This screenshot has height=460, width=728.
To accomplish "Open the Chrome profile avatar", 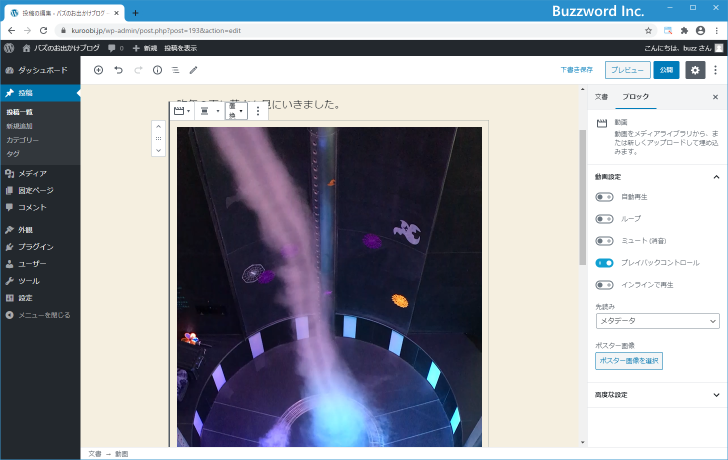I will 701,31.
